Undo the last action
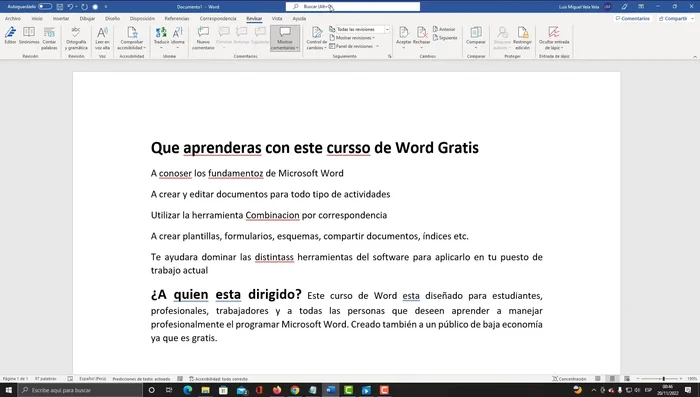 pos(70,7)
